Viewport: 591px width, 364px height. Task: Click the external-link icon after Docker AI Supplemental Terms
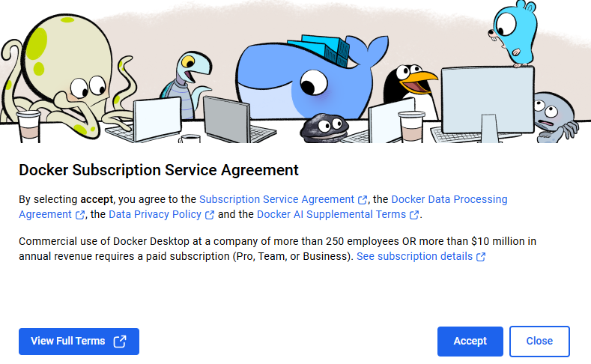[x=413, y=215]
